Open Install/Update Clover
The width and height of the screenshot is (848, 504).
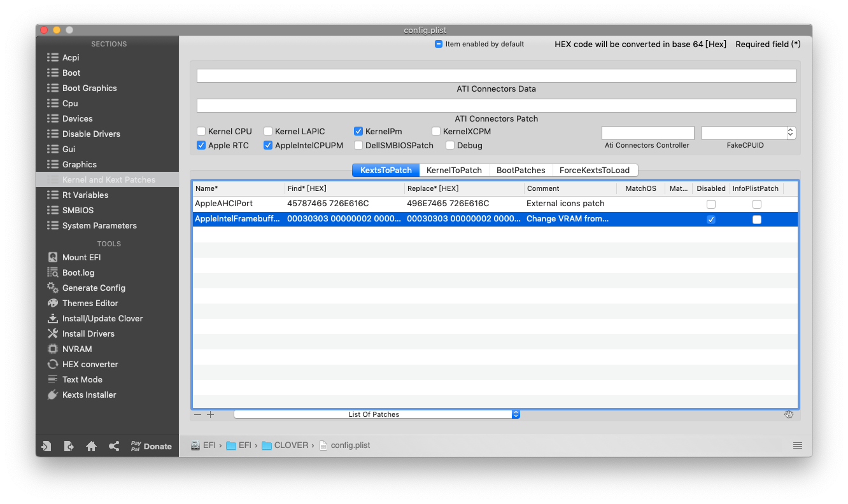point(102,318)
